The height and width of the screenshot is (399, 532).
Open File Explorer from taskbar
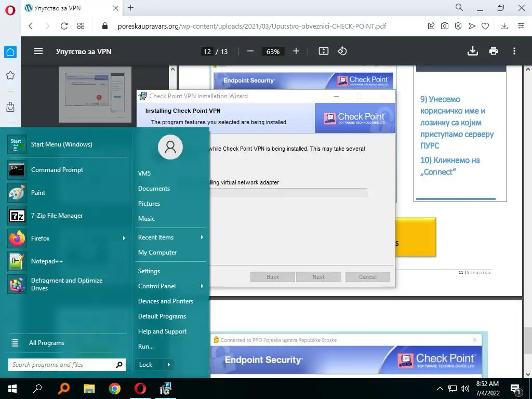(x=89, y=389)
